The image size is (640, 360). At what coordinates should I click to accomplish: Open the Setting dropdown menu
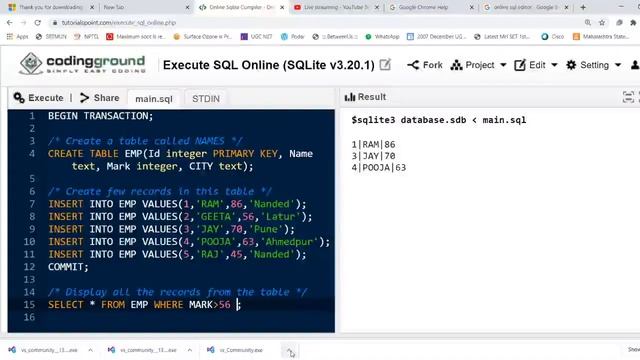593,65
